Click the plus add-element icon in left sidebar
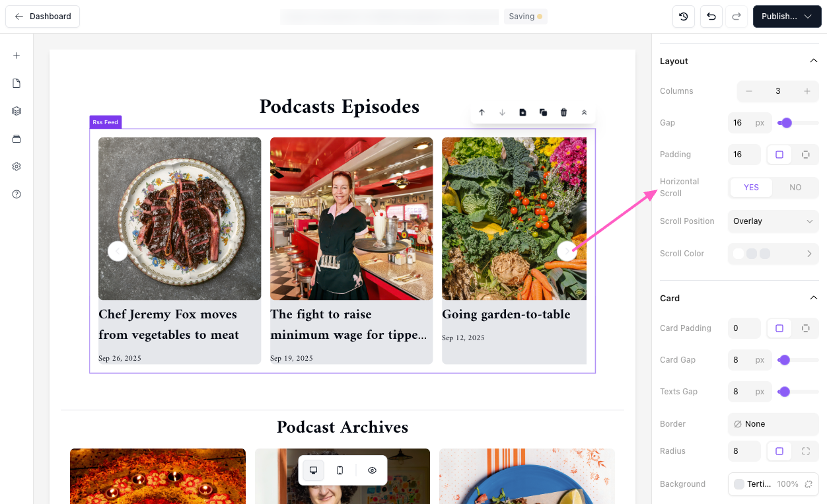 17,55
